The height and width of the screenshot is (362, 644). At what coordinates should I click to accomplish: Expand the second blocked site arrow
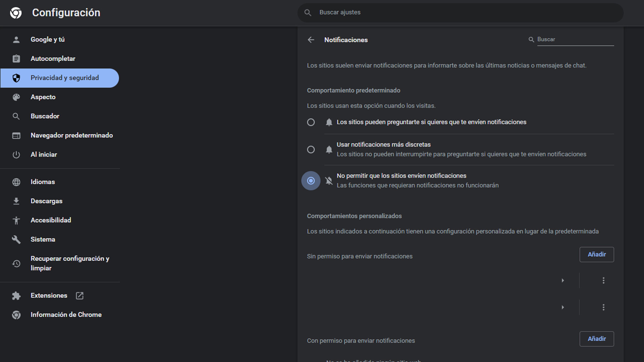pyautogui.click(x=562, y=307)
